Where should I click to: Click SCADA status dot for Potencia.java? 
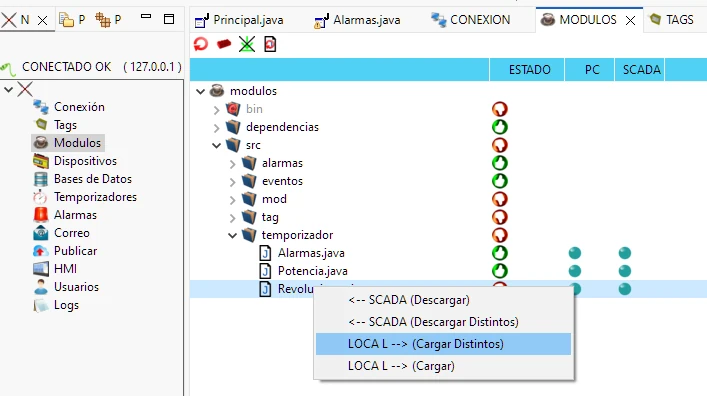(624, 271)
